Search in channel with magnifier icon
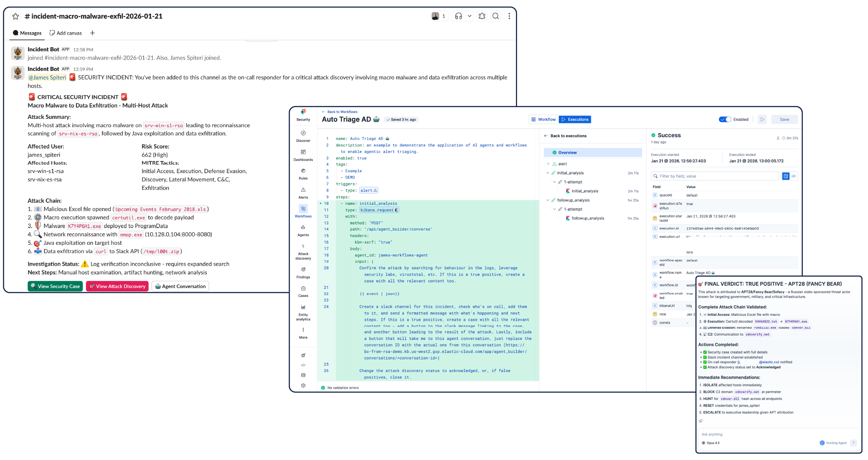This screenshot has width=868, height=460. coord(496,16)
